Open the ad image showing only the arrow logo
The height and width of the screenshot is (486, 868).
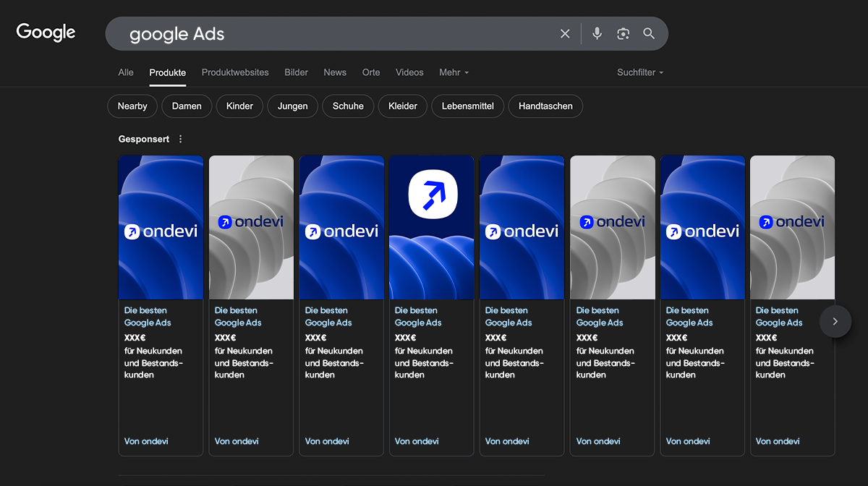point(432,228)
